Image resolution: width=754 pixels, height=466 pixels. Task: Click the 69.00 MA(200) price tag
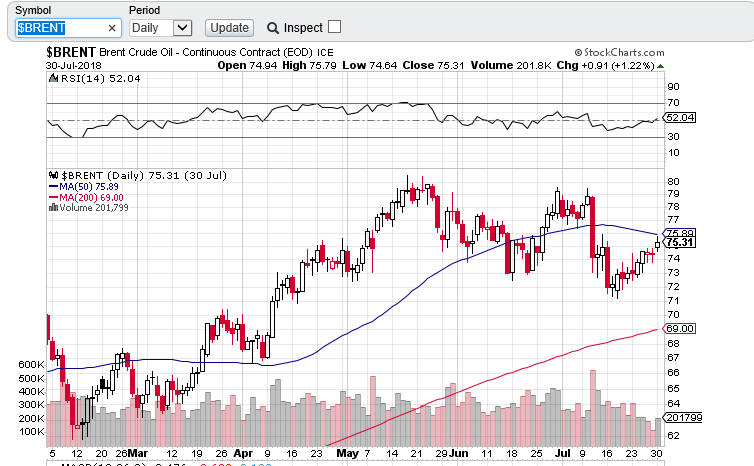pyautogui.click(x=679, y=328)
